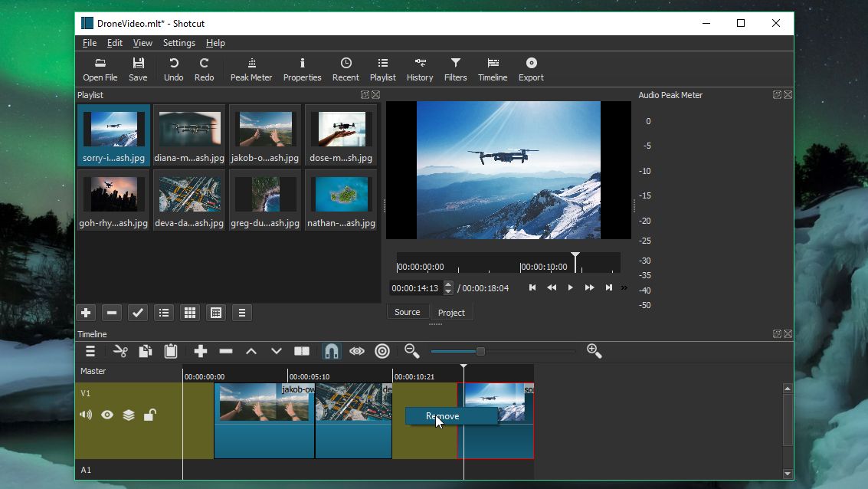Click the Export icon in the main toolbar
This screenshot has width=868, height=489.
(531, 68)
